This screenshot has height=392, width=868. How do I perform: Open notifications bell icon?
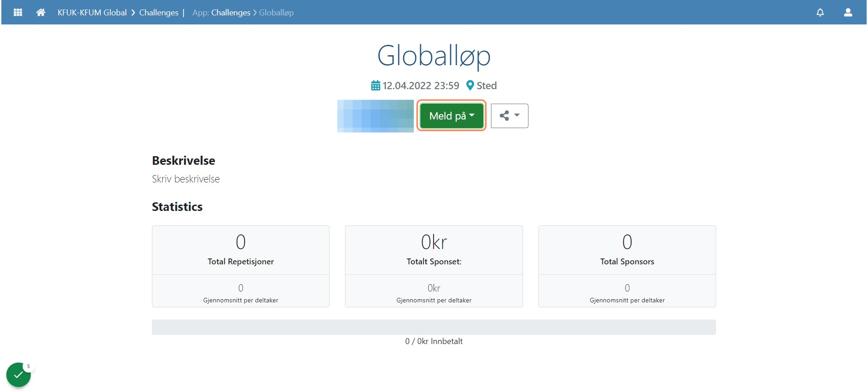[820, 13]
